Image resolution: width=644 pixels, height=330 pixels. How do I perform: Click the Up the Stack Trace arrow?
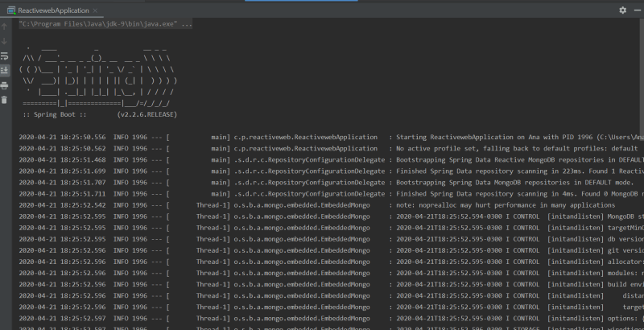point(5,27)
